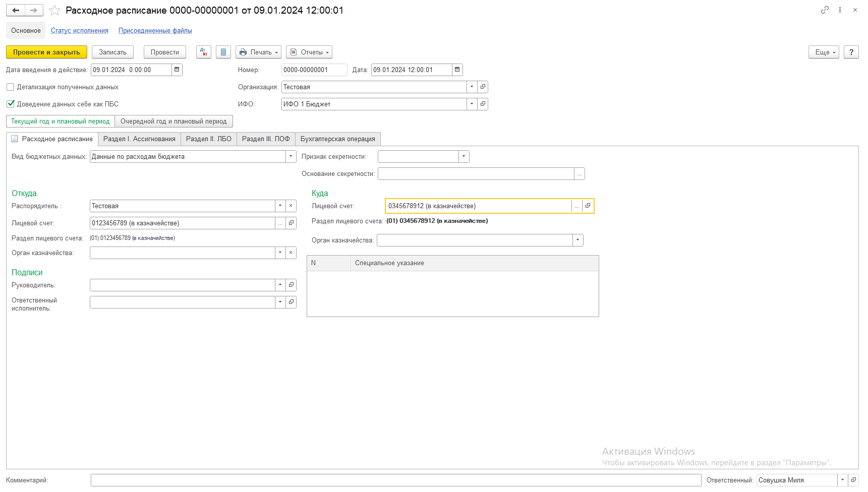Open Бухгалтерская операция tab
The width and height of the screenshot is (868, 492).
[338, 139]
